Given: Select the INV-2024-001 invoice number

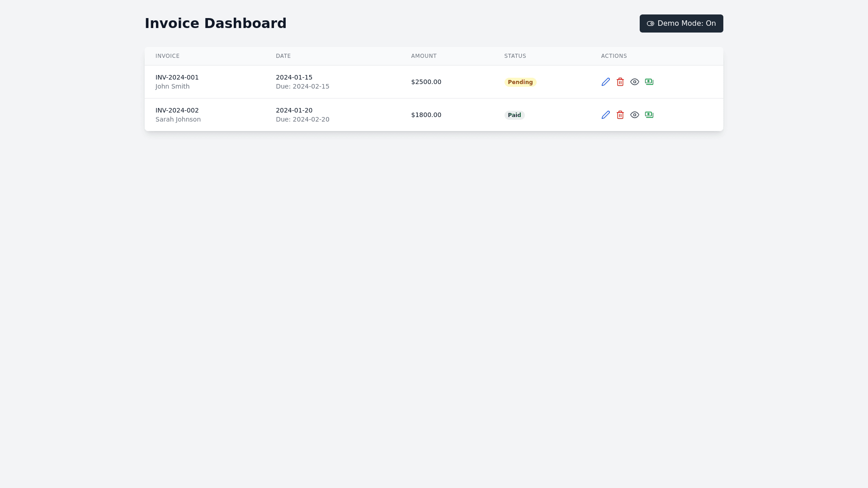Looking at the screenshot, I should pyautogui.click(x=177, y=77).
